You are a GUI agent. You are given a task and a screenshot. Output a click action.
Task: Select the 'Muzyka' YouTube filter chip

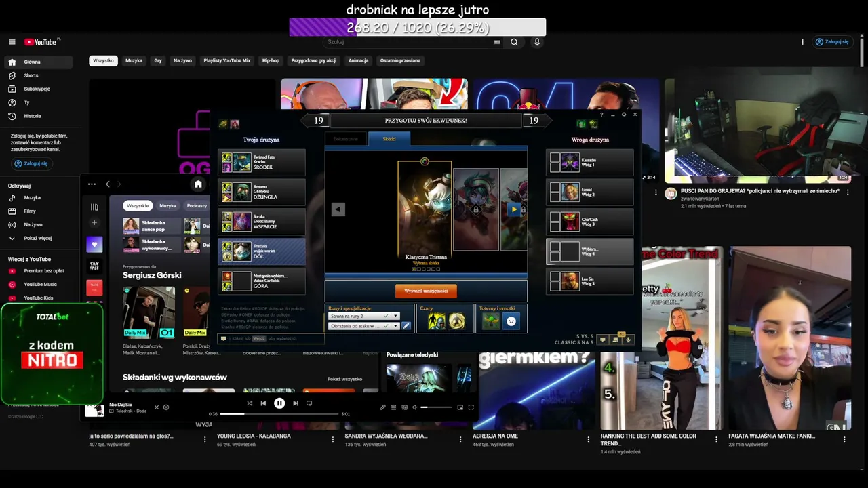click(134, 61)
